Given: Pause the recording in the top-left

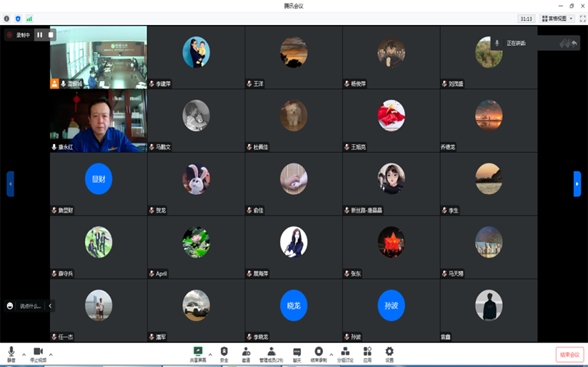Looking at the screenshot, I should [x=39, y=35].
